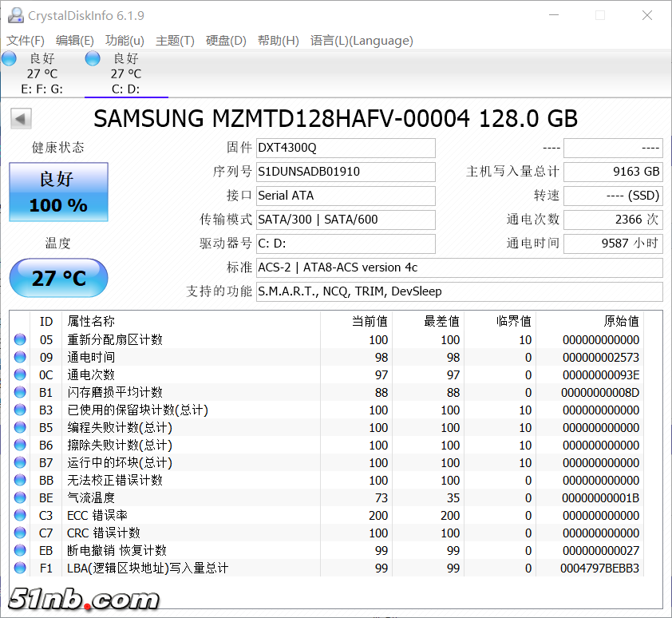Screen dimensions: 672x618
Task: Click the status orb for row 05
Action: 20,340
